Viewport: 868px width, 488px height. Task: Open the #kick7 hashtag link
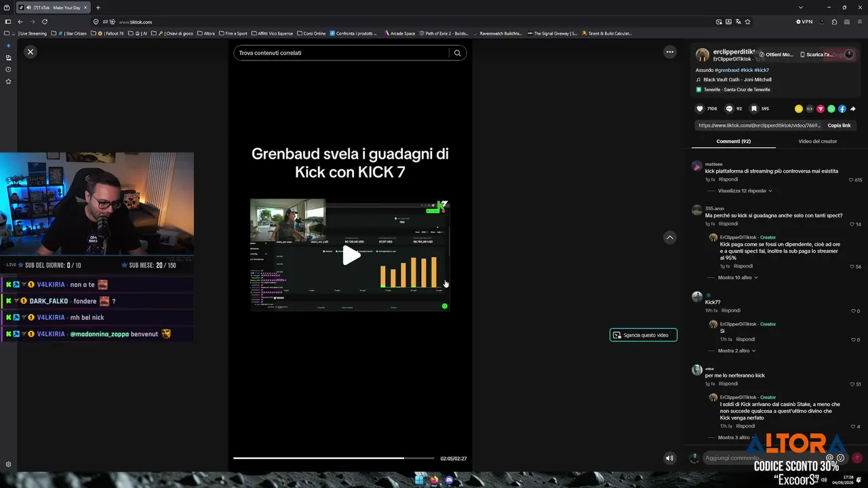click(x=762, y=70)
